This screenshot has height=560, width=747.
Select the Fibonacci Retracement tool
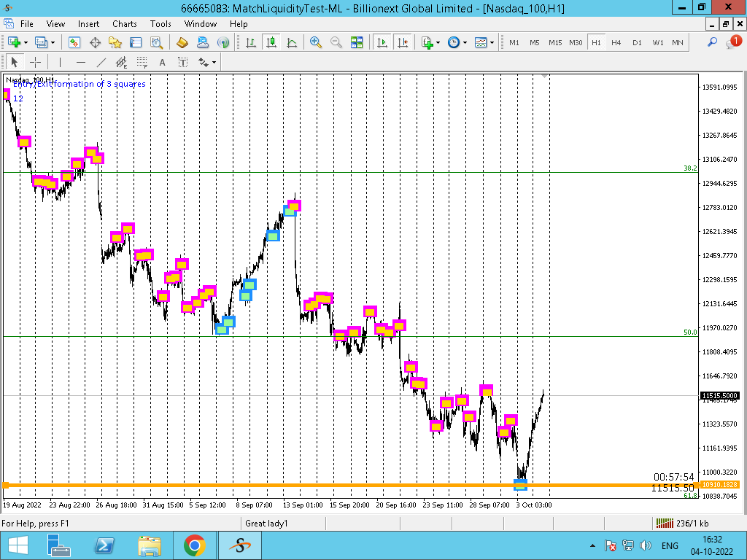pos(142,62)
